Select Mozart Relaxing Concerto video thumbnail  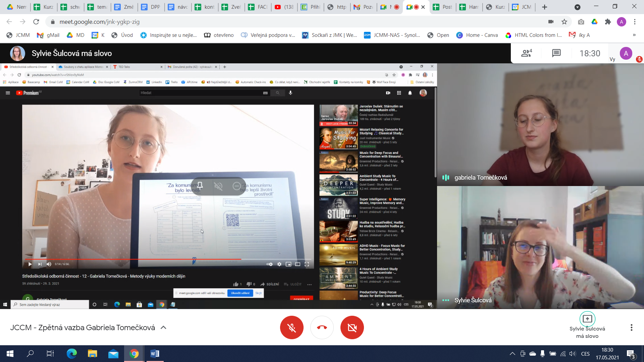coord(338,138)
